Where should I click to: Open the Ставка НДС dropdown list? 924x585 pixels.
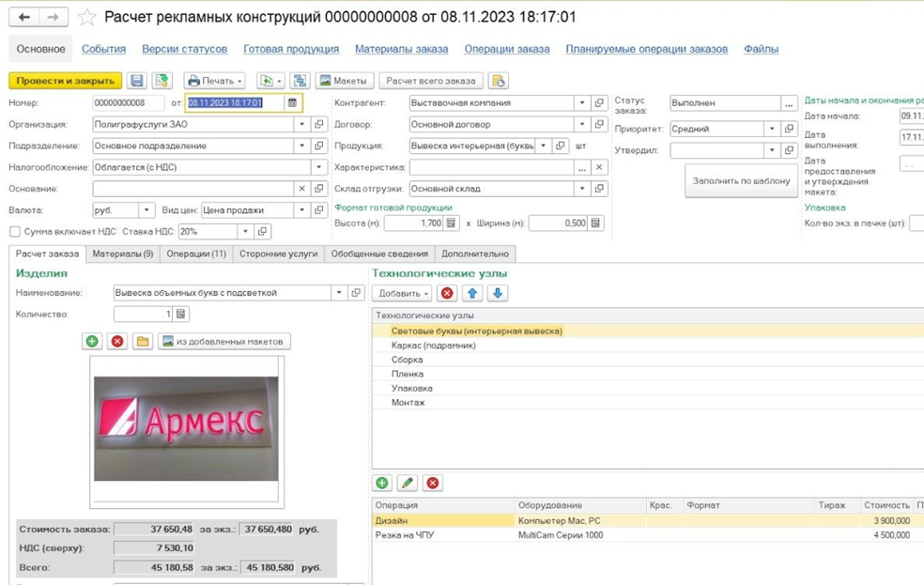(245, 231)
